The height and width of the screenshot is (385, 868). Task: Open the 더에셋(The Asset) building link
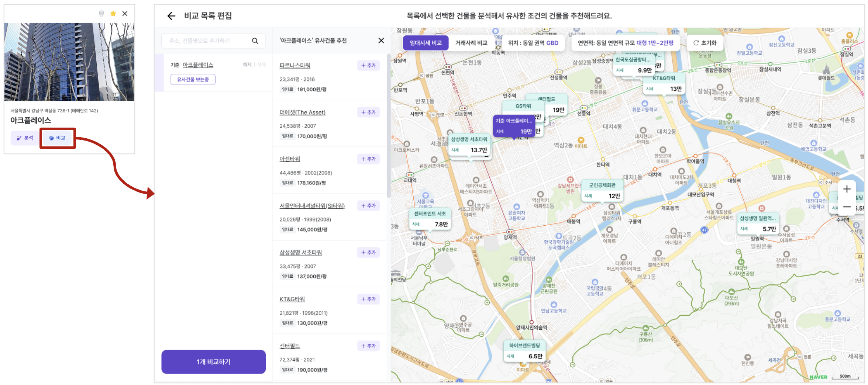tap(302, 112)
